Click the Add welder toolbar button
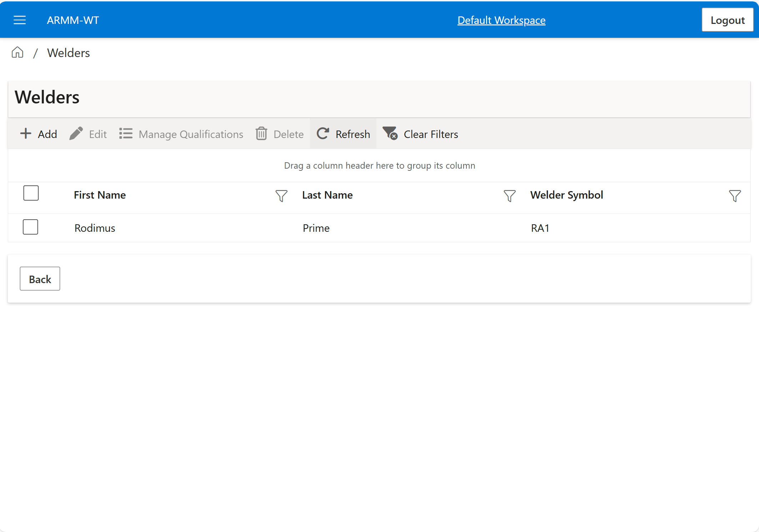 tap(39, 134)
